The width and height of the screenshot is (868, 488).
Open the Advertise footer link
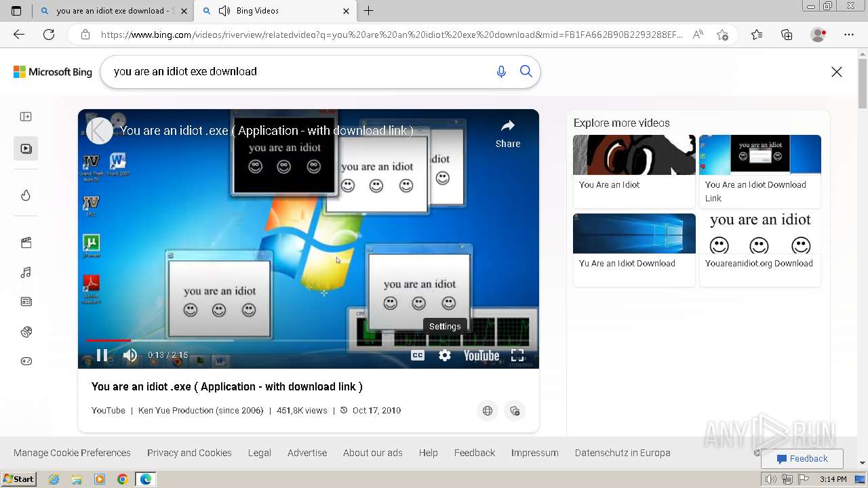point(307,453)
